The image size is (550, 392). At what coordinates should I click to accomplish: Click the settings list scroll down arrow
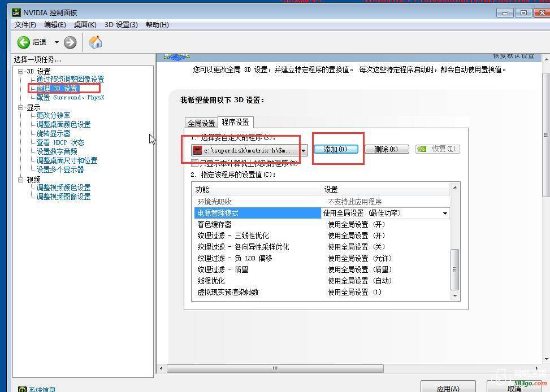454,295
